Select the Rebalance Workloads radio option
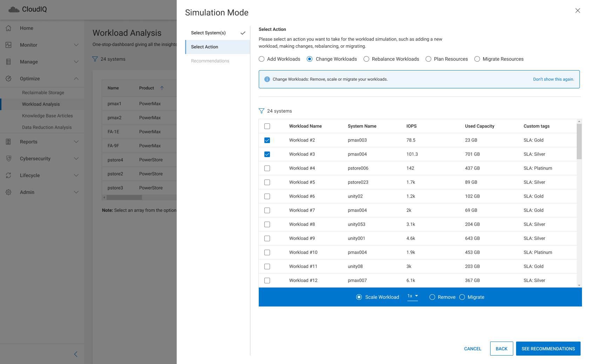 click(366, 59)
